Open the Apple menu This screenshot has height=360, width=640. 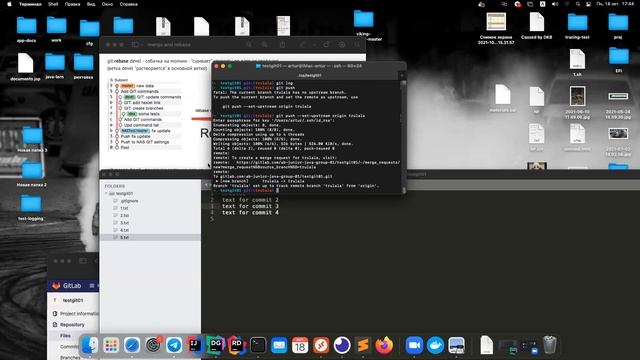[x=9, y=4]
